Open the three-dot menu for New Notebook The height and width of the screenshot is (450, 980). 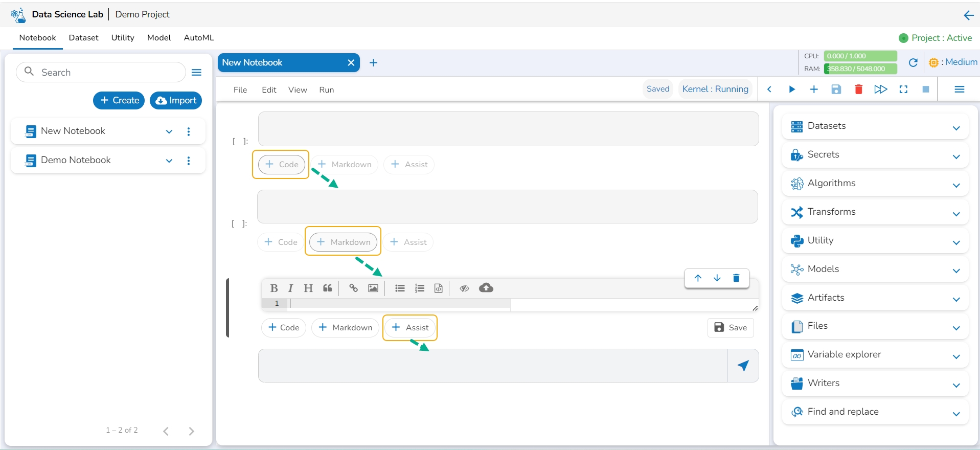189,131
